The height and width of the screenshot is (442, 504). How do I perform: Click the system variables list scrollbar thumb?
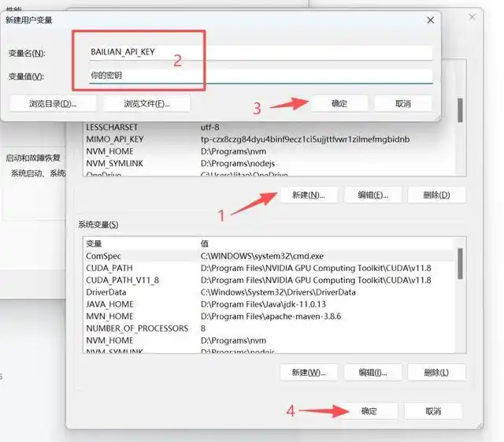coord(460,263)
